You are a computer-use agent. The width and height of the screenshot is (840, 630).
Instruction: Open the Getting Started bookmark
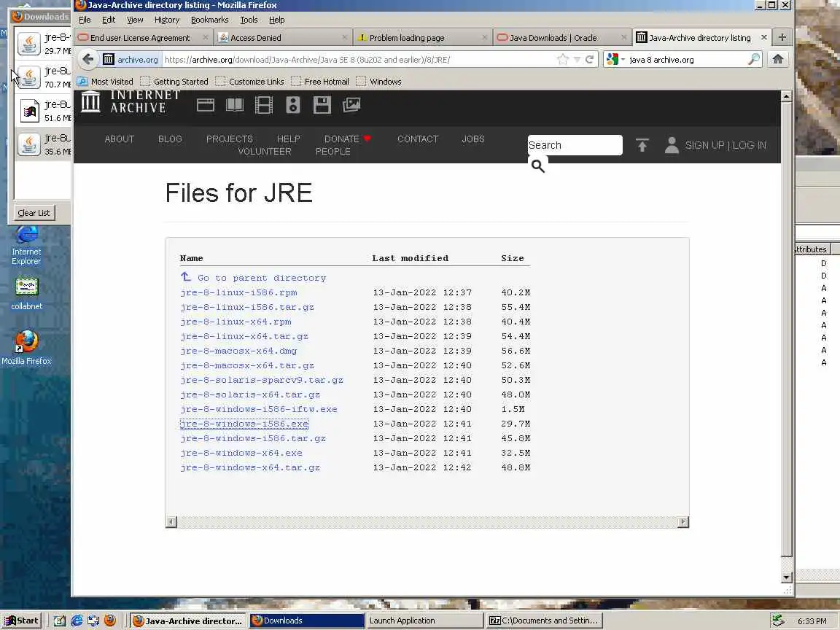[x=174, y=82]
